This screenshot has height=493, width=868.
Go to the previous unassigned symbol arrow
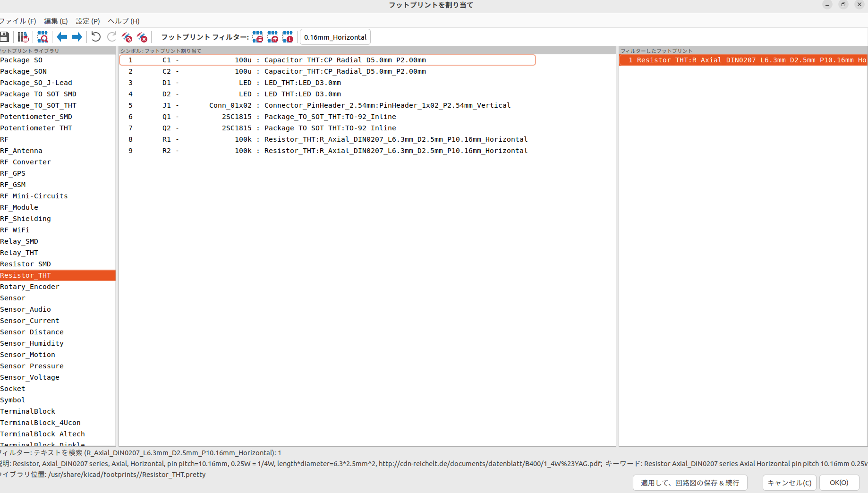click(62, 37)
